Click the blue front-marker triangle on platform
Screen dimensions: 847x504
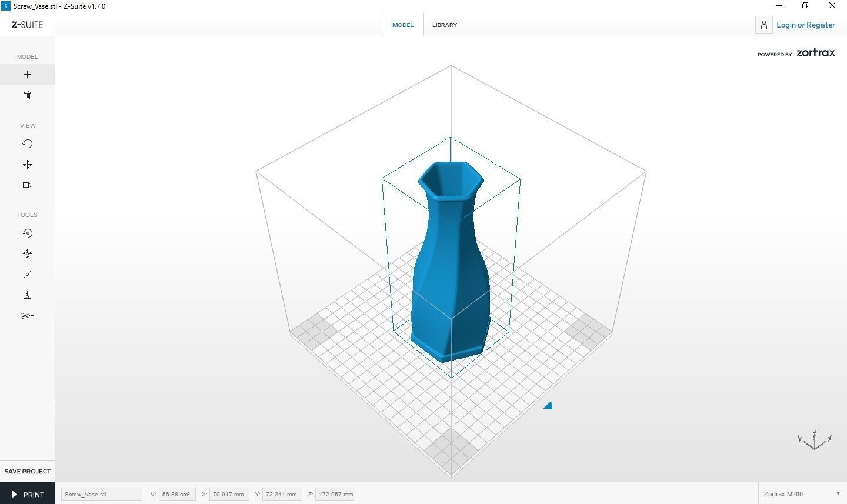[x=548, y=405]
